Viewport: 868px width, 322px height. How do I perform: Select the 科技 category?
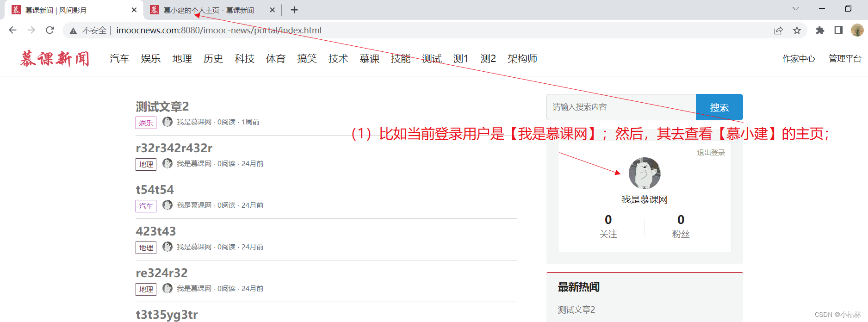(245, 59)
